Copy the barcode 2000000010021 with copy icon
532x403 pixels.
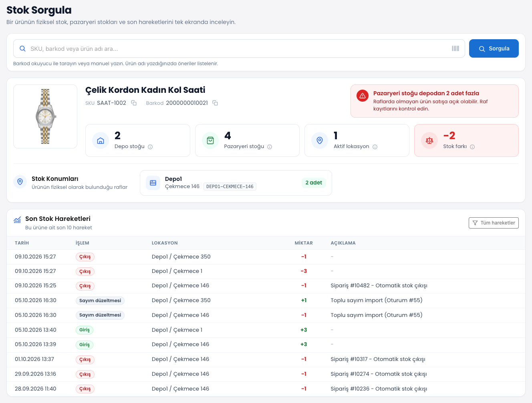point(215,103)
